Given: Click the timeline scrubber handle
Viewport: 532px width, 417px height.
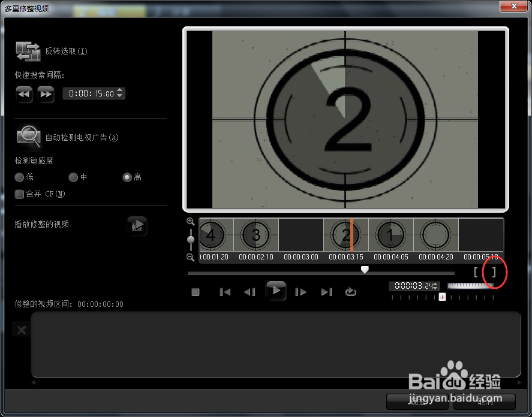Looking at the screenshot, I should 365,270.
